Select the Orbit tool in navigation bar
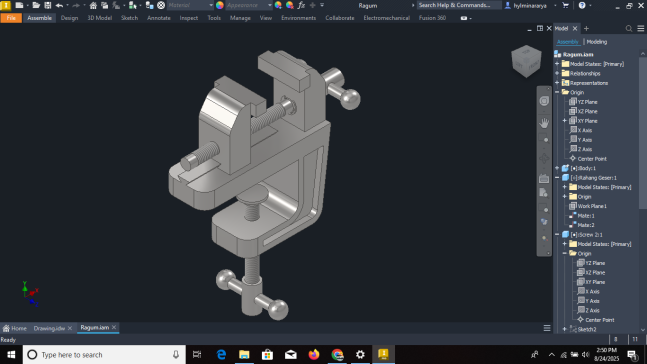This screenshot has width=647, height=364. tap(544, 159)
